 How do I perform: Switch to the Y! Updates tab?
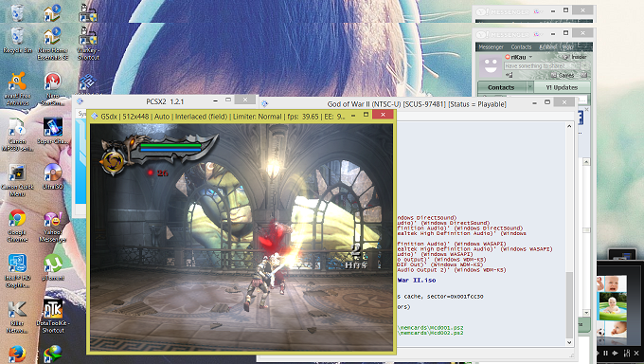pos(562,87)
